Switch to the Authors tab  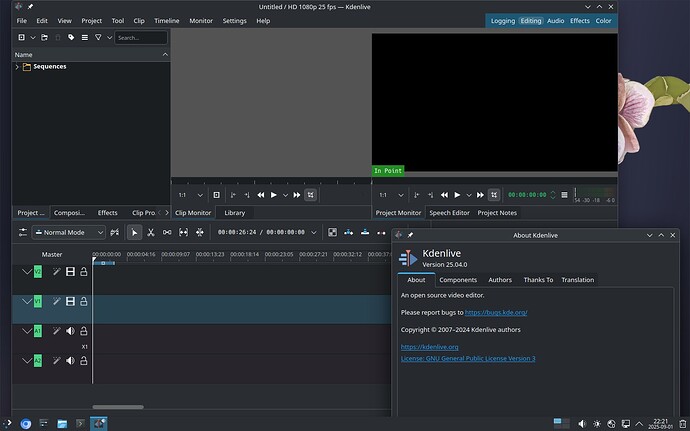(500, 280)
